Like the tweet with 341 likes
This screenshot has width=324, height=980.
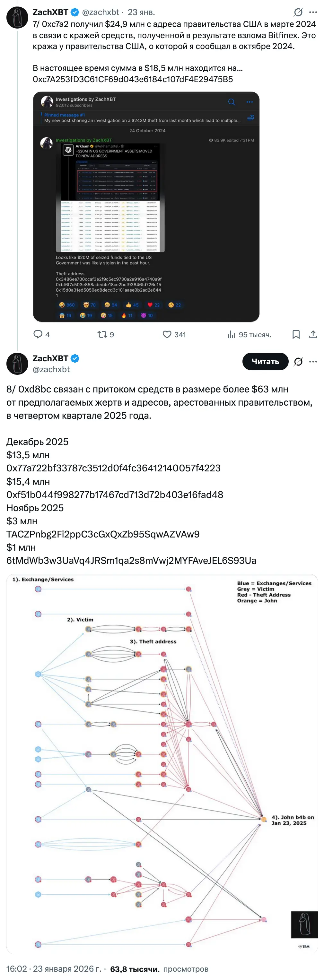167,334
